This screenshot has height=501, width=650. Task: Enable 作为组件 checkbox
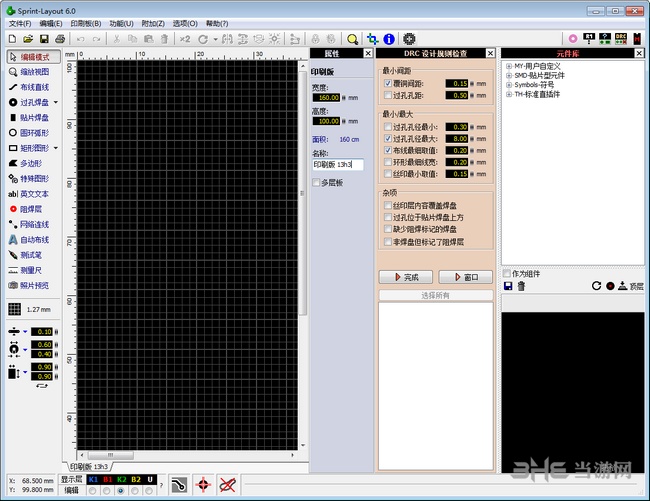[507, 273]
